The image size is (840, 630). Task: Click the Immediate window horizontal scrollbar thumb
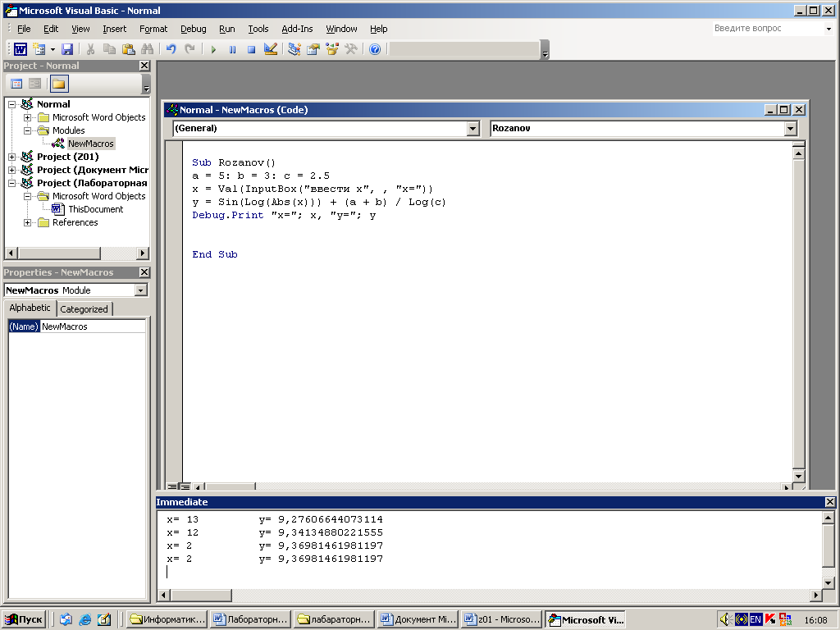click(x=201, y=595)
